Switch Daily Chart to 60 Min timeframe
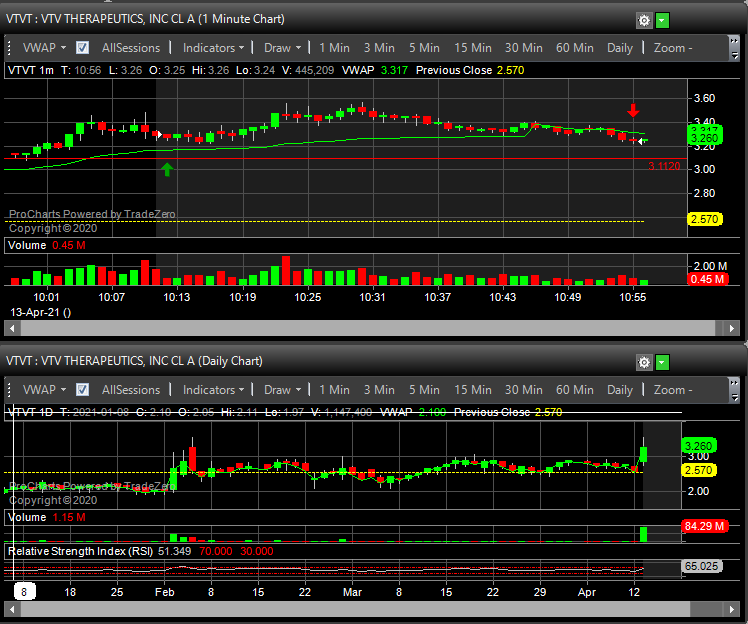Viewport: 748px width, 624px height. [575, 390]
